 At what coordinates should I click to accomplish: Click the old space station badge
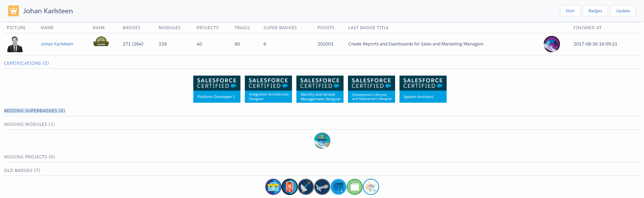[x=322, y=187]
